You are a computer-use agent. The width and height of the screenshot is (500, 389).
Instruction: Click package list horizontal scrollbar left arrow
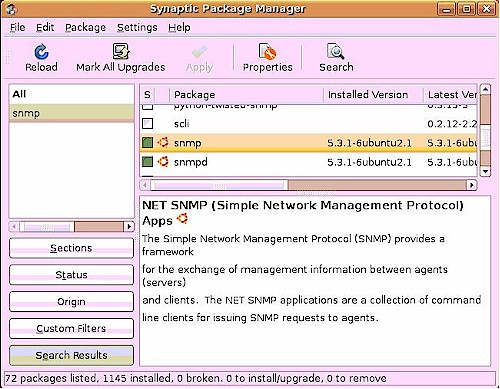[145, 185]
